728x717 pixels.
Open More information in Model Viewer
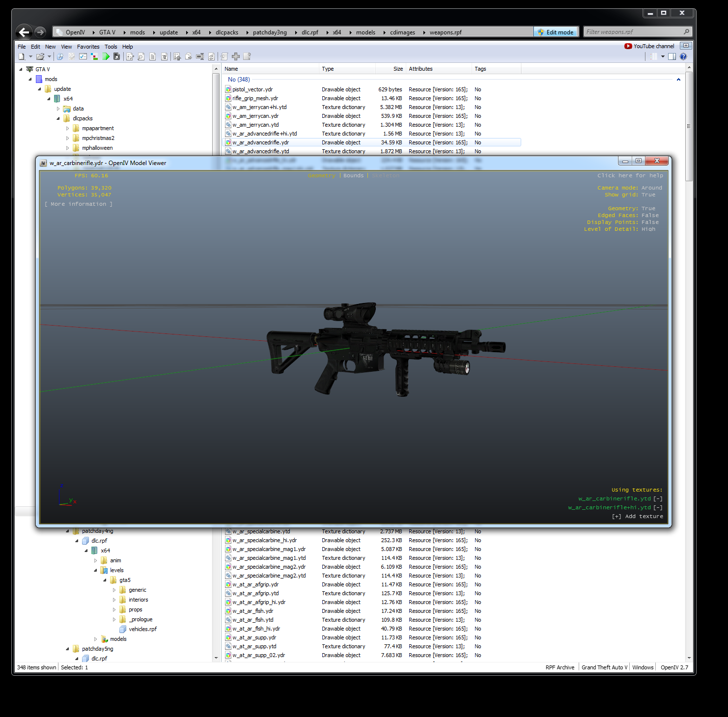79,204
